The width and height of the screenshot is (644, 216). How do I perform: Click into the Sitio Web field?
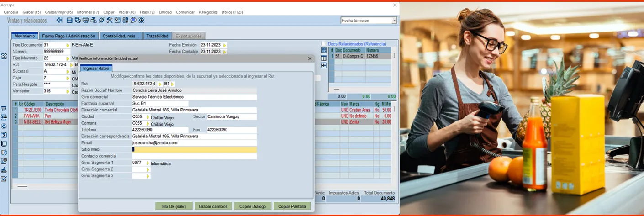click(x=194, y=149)
